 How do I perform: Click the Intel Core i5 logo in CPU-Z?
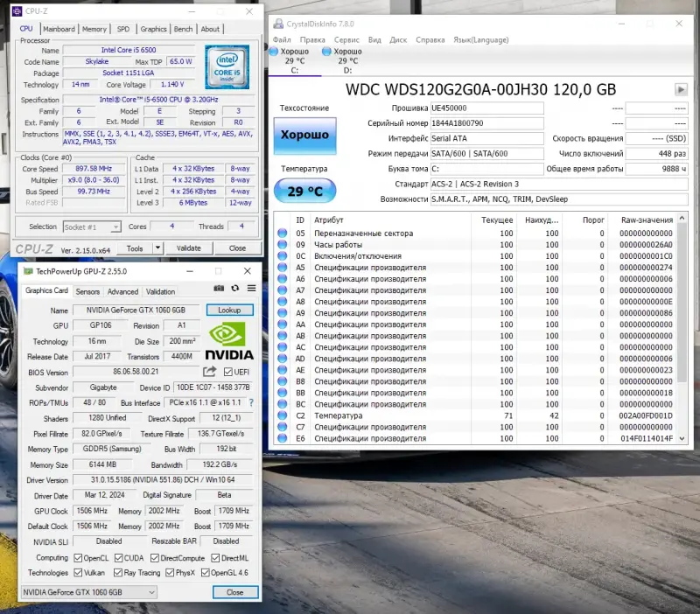227,66
